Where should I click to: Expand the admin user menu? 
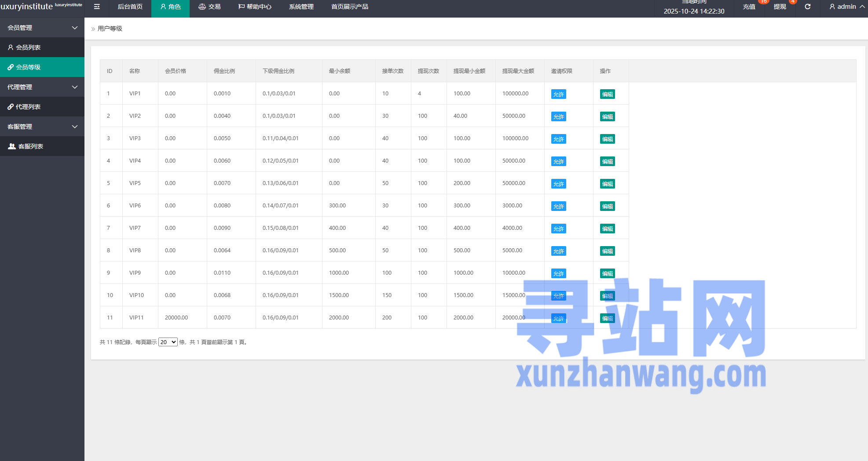pyautogui.click(x=846, y=7)
